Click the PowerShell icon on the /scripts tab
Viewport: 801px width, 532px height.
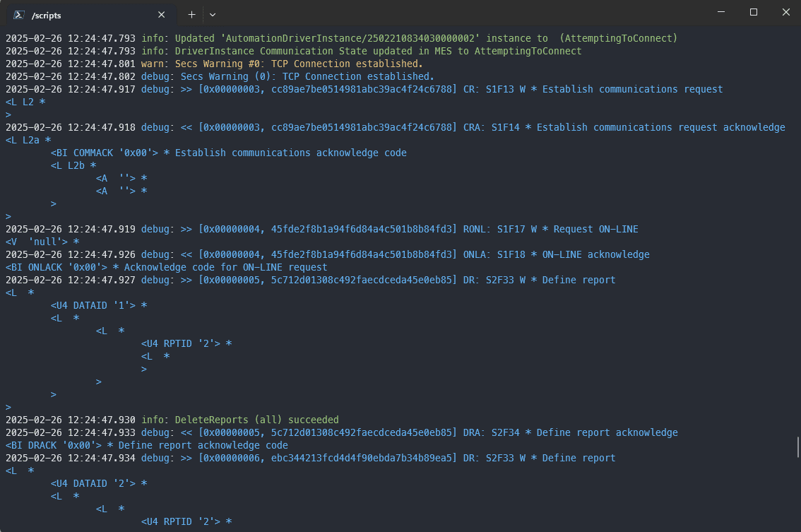pyautogui.click(x=20, y=14)
